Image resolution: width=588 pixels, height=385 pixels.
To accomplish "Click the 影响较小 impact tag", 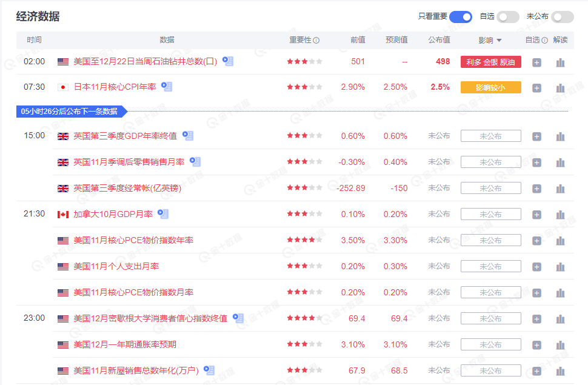I will tap(491, 87).
